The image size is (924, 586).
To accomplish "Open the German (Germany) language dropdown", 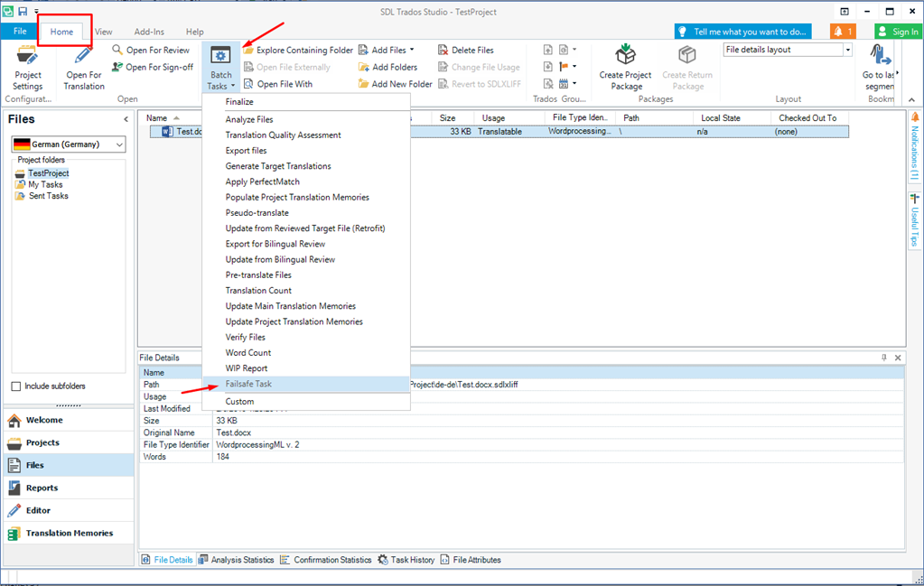I will 119,144.
